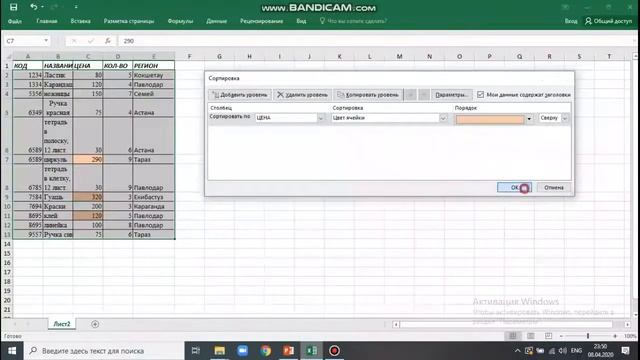Open the Undo history dropdown arrow
640x360 pixels.
click(x=42, y=7)
